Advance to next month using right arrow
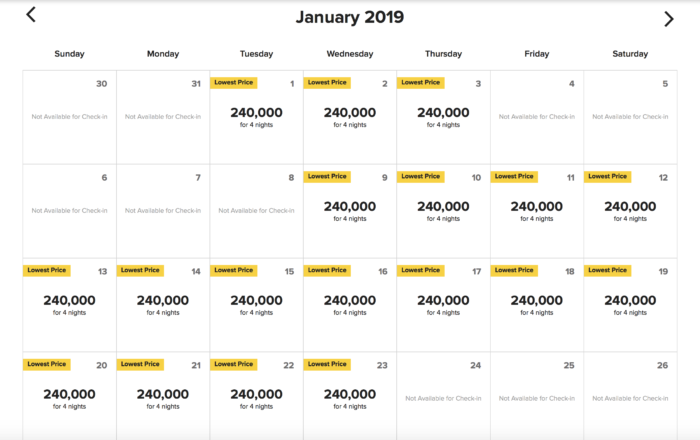The image size is (700, 440). pyautogui.click(x=669, y=18)
